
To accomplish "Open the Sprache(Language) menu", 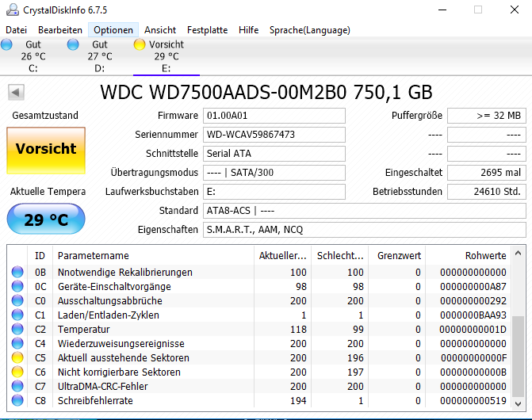I will [310, 30].
